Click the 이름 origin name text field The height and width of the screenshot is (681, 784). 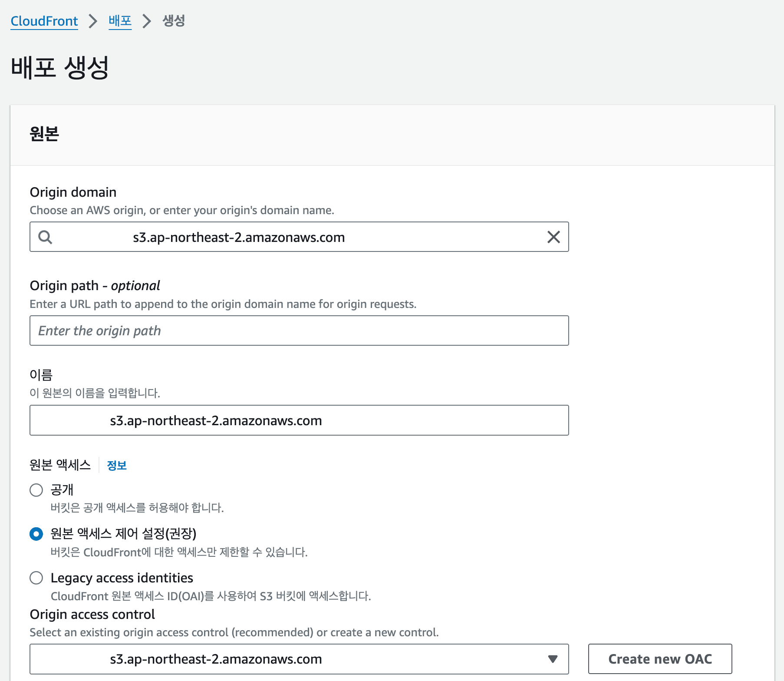coord(299,420)
